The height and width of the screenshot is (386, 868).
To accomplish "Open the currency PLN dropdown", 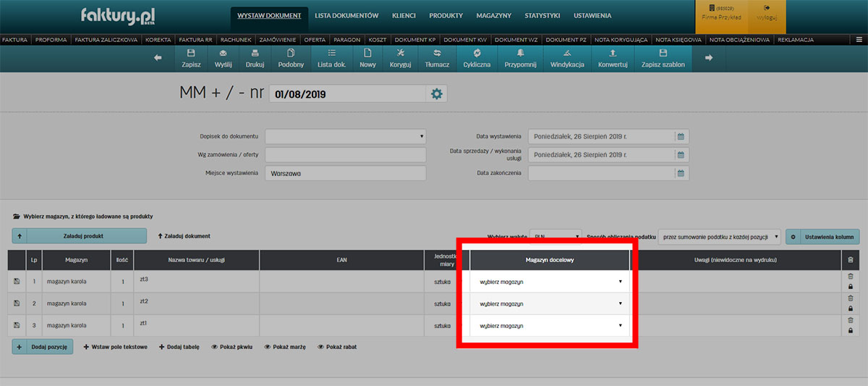I will pos(556,236).
